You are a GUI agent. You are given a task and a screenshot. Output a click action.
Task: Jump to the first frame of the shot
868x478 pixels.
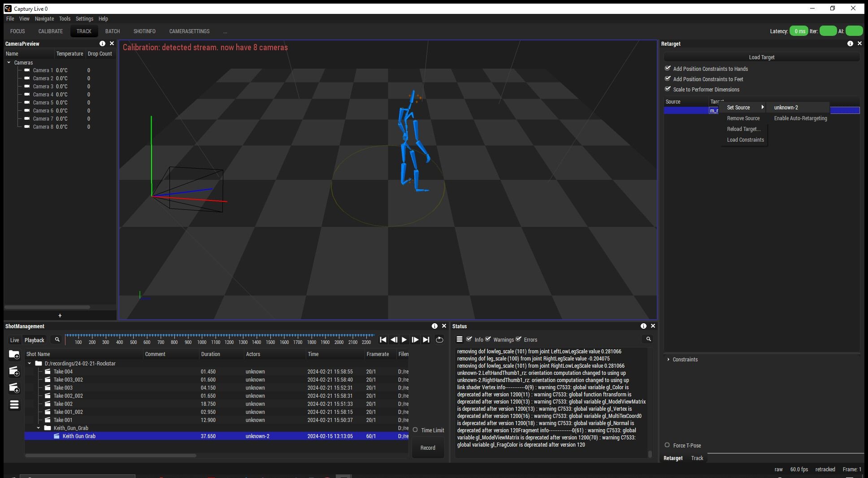point(383,340)
